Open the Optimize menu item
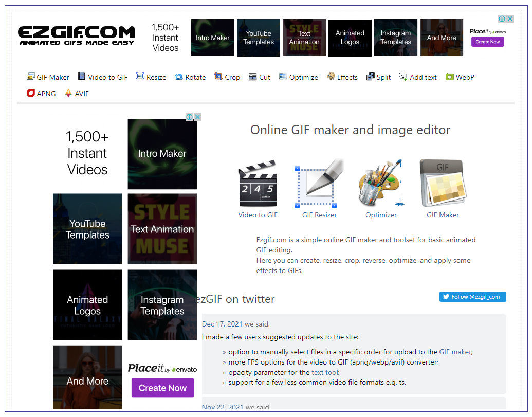 pos(299,77)
